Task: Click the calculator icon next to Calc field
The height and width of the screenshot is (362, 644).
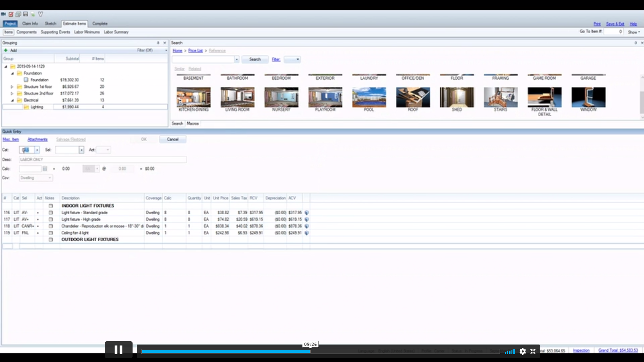Action: pyautogui.click(x=45, y=168)
